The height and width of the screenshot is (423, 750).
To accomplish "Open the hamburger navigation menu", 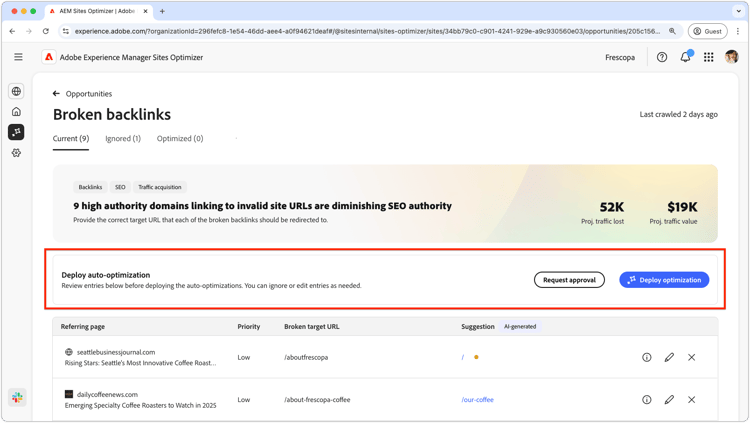I will click(x=18, y=57).
